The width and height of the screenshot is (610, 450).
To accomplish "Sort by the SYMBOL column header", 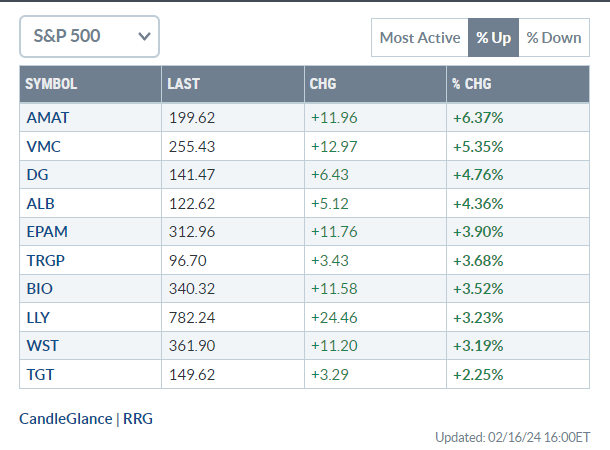I will click(x=52, y=84).
